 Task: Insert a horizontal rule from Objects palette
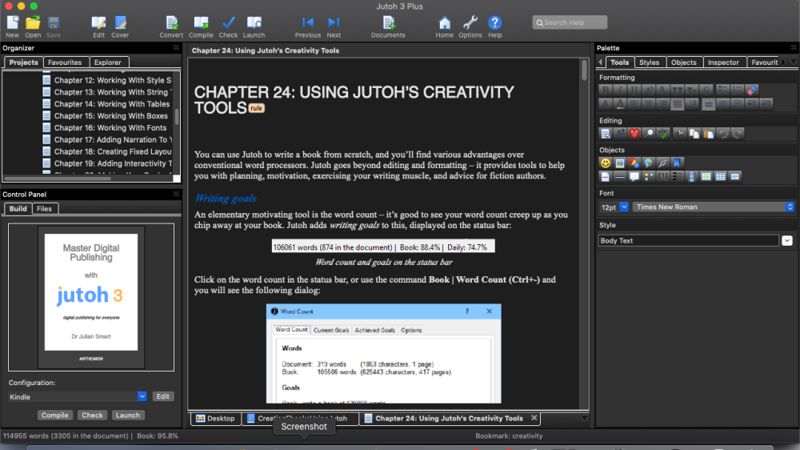click(620, 177)
